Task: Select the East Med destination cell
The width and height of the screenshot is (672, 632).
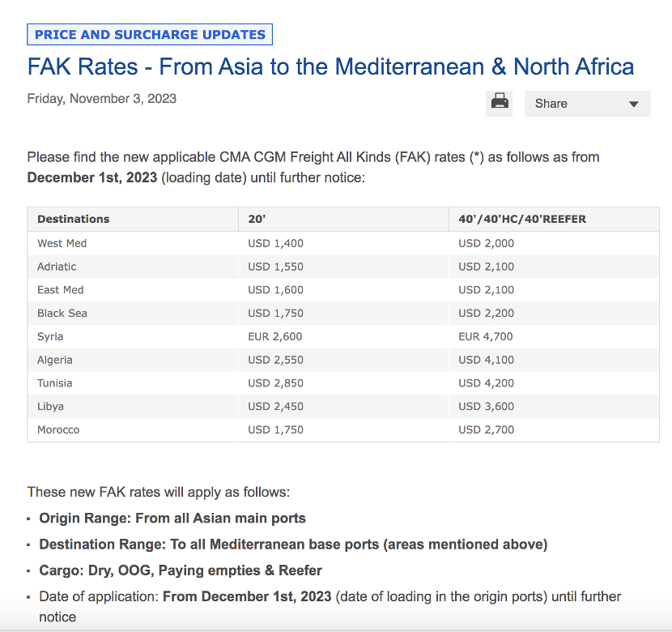Action: click(x=60, y=290)
